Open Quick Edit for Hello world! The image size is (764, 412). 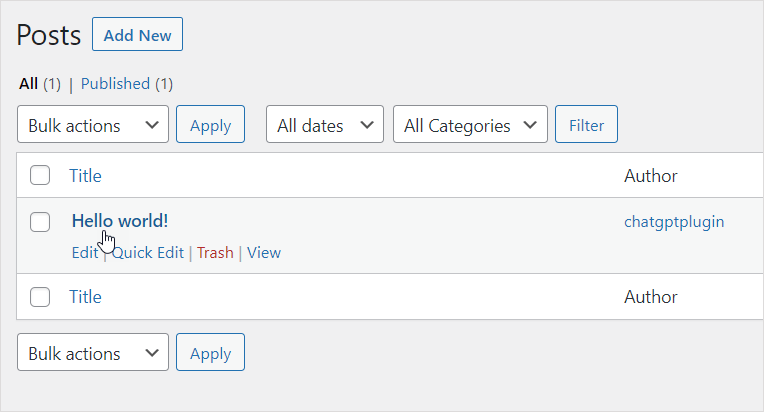coord(148,253)
